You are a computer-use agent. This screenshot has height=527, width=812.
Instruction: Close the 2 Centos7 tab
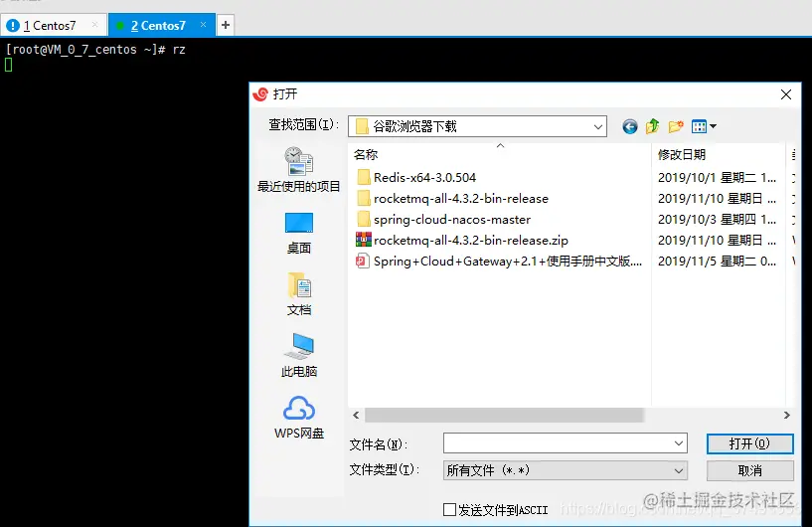[x=203, y=24]
